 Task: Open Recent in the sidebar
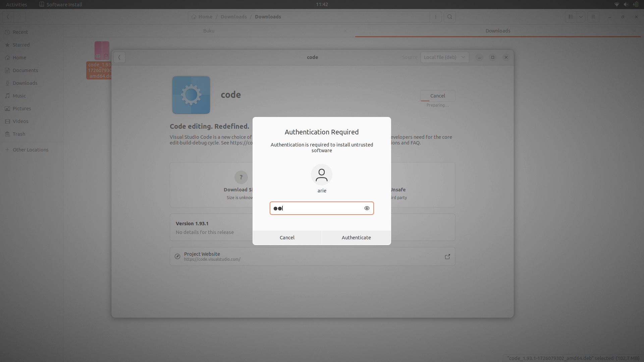tap(32, 32)
